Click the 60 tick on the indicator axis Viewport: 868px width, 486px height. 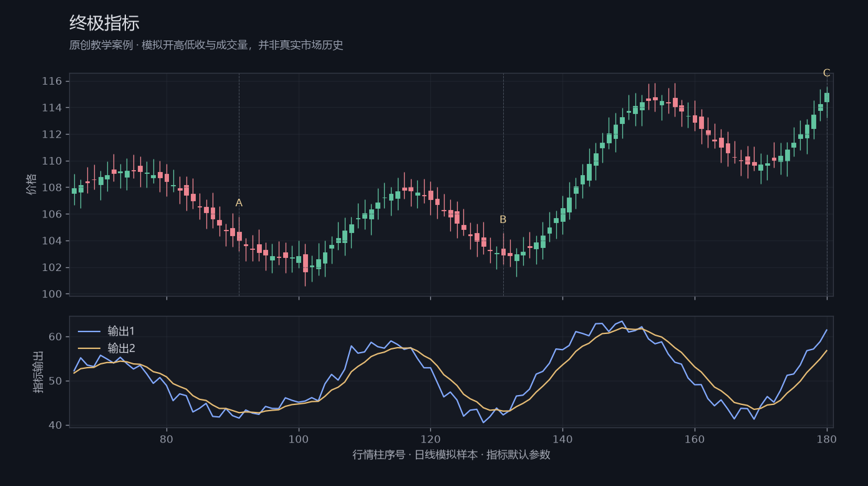[x=55, y=337]
